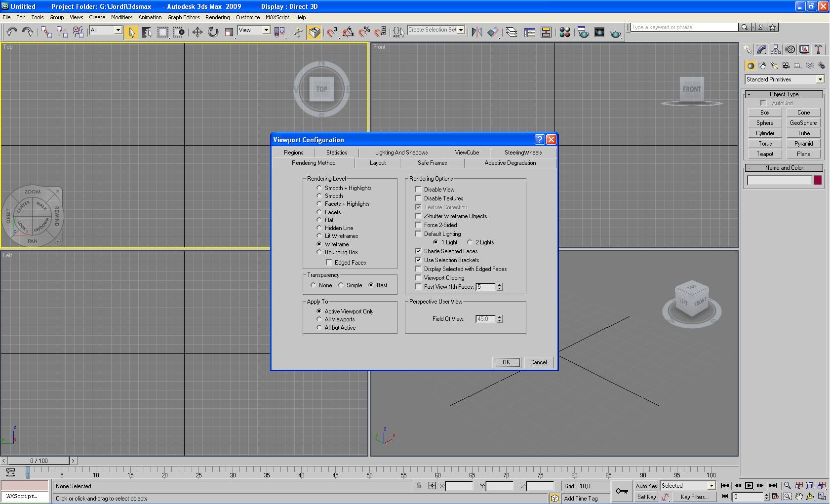
Task: Open the Material Editor spheres icon
Action: tap(565, 32)
